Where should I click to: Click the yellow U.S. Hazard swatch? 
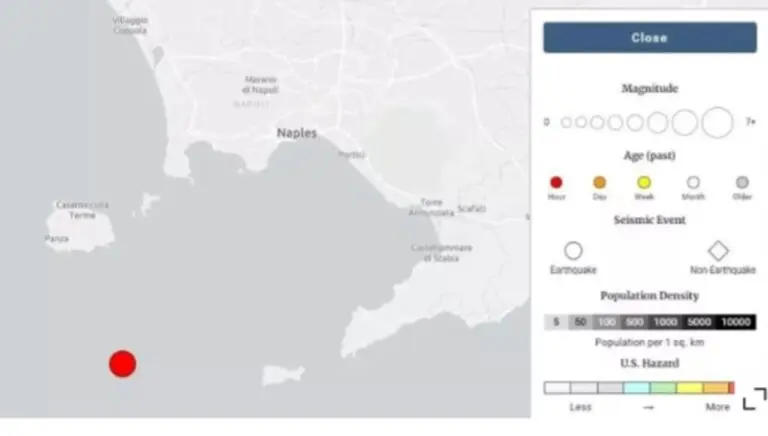tap(689, 388)
